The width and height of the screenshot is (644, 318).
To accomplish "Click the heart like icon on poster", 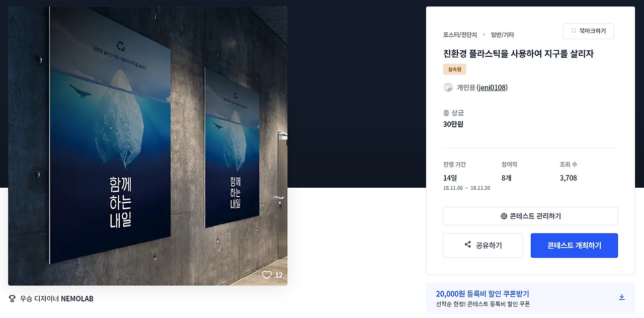I will click(267, 275).
